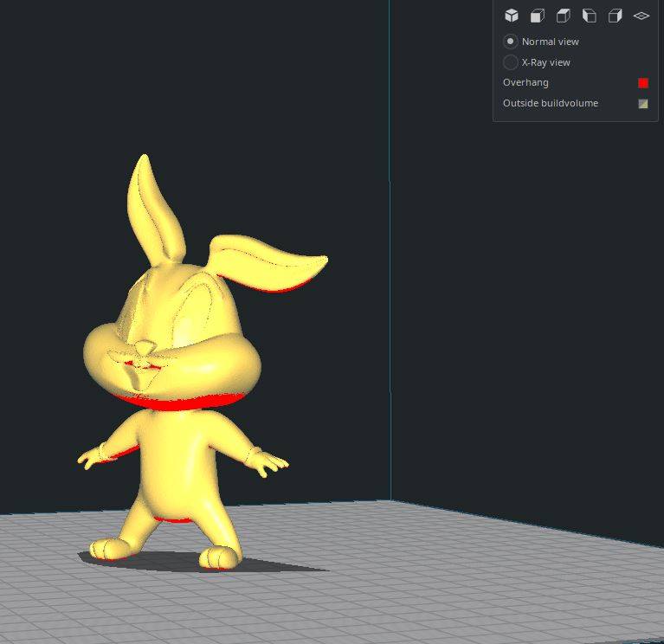
Task: Select the top view cube icon
Action: [x=564, y=16]
